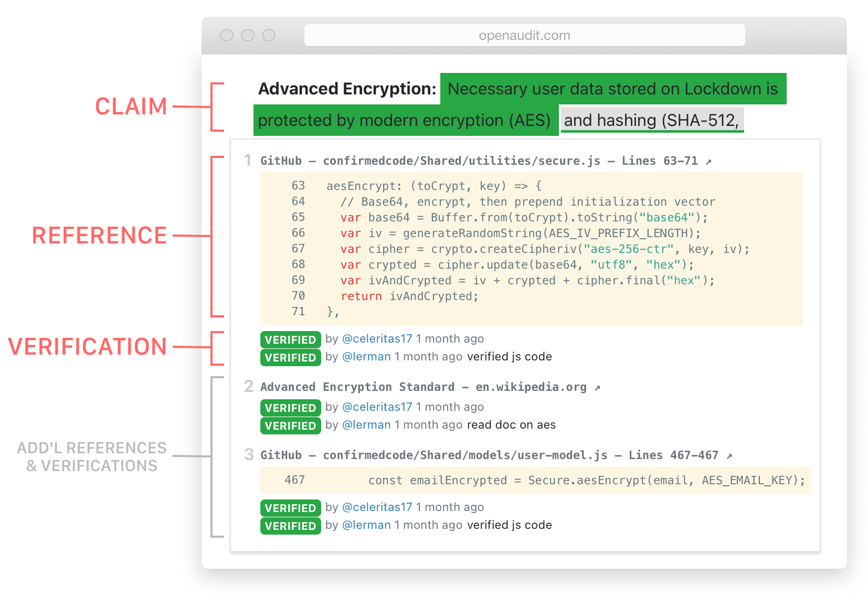The width and height of the screenshot is (868, 596).
Task: Click 'verified js code' comment under reference 3
Action: tap(509, 525)
